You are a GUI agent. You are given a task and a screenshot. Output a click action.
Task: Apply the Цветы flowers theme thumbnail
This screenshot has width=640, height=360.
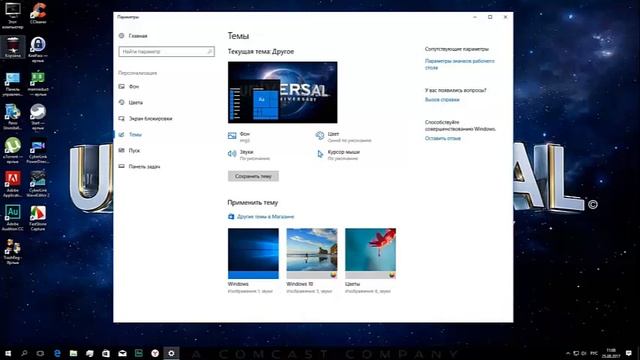click(370, 253)
